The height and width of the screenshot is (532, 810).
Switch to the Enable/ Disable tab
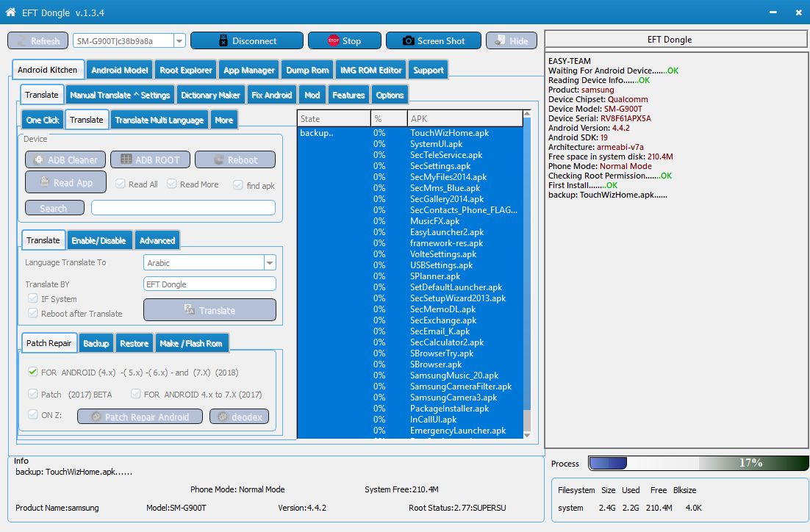click(98, 240)
